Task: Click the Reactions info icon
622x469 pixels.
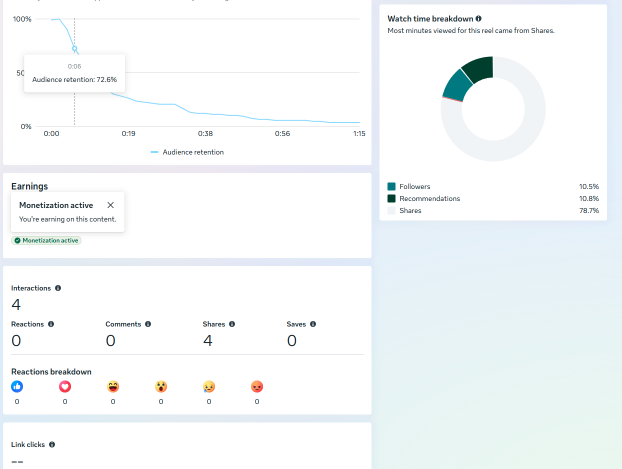Action: (51, 324)
